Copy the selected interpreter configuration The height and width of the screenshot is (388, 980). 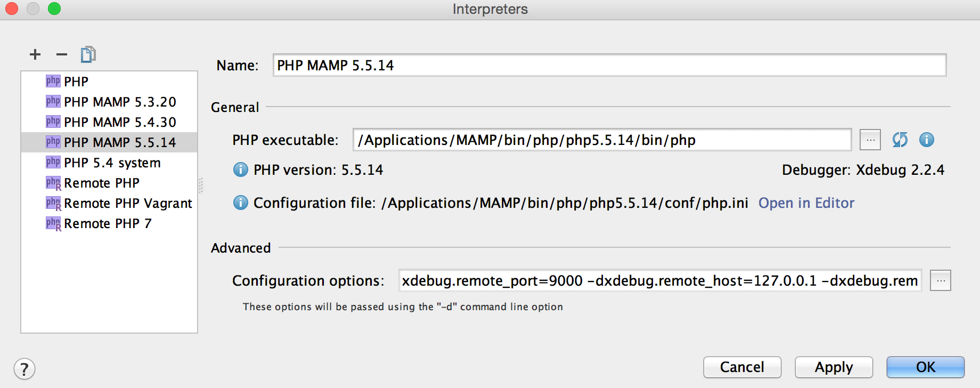[x=88, y=54]
